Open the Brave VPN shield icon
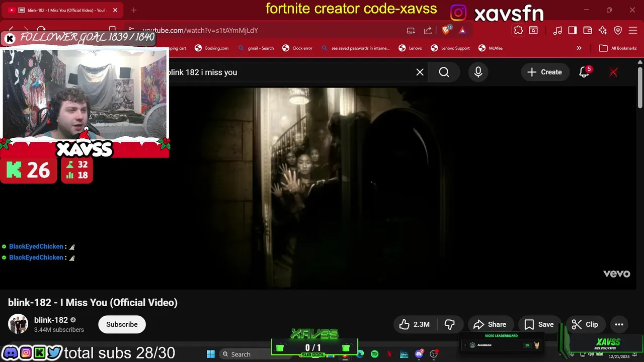 point(618,30)
